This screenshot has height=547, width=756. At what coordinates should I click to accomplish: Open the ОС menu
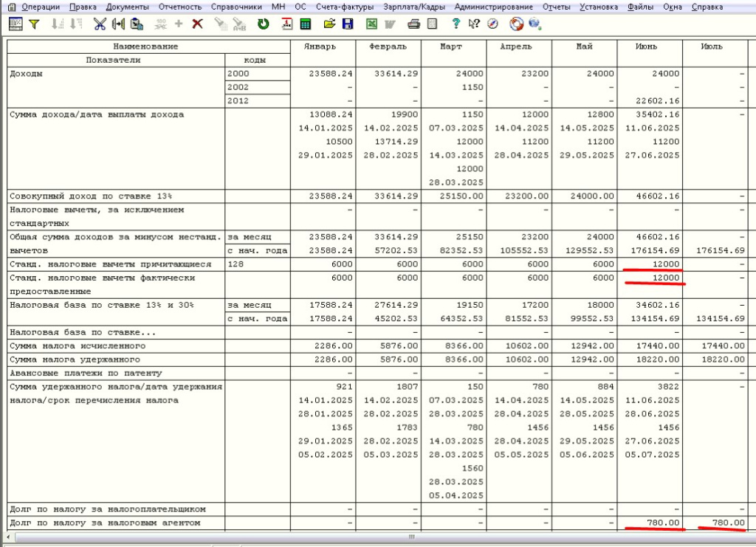point(300,7)
